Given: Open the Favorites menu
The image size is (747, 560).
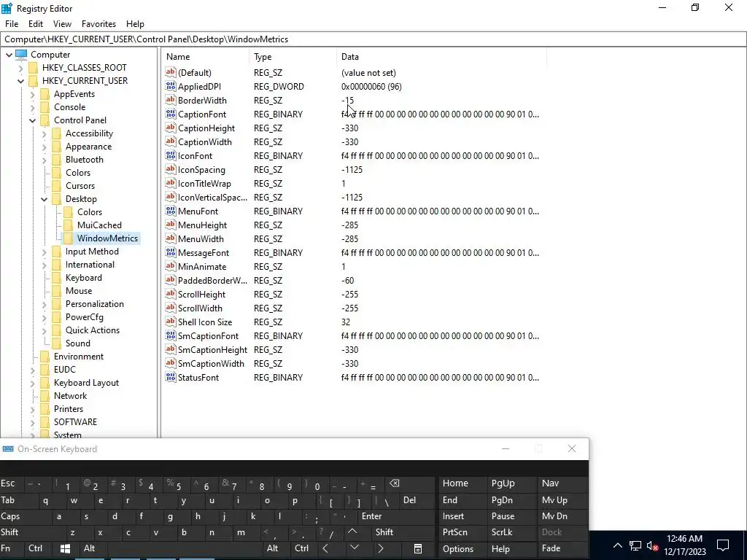Looking at the screenshot, I should pos(98,24).
